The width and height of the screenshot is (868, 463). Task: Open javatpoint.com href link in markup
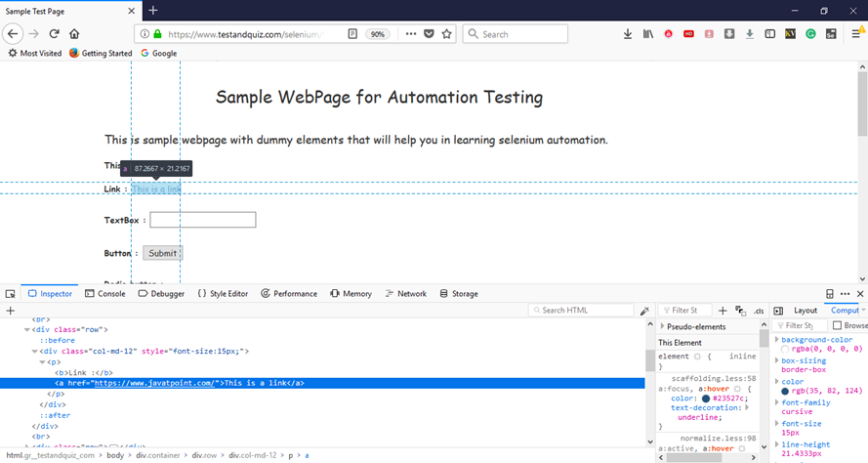coord(154,383)
